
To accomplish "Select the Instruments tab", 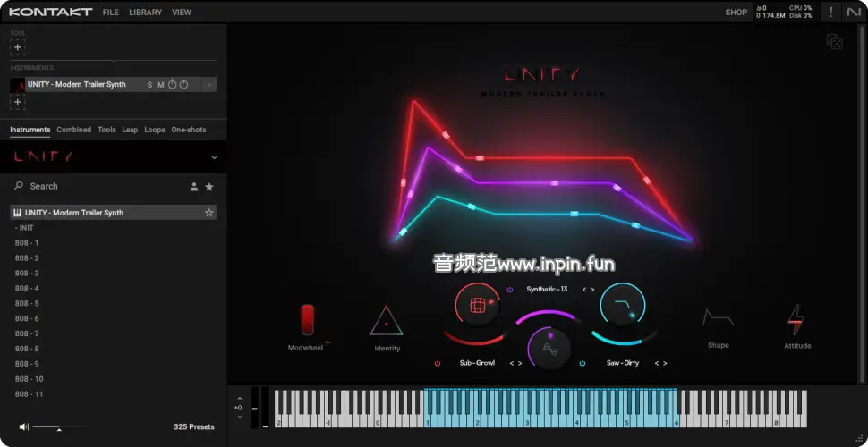I will (x=30, y=130).
